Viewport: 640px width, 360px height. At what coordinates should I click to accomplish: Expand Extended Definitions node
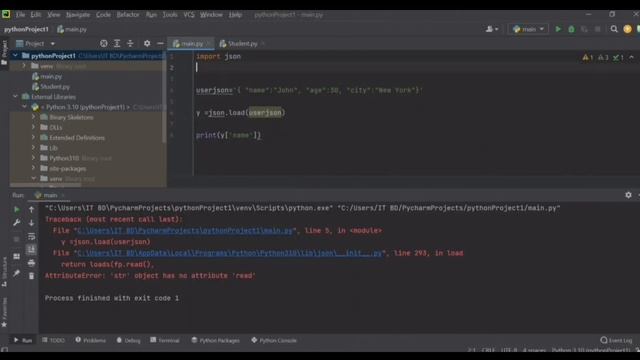[x=33, y=138]
